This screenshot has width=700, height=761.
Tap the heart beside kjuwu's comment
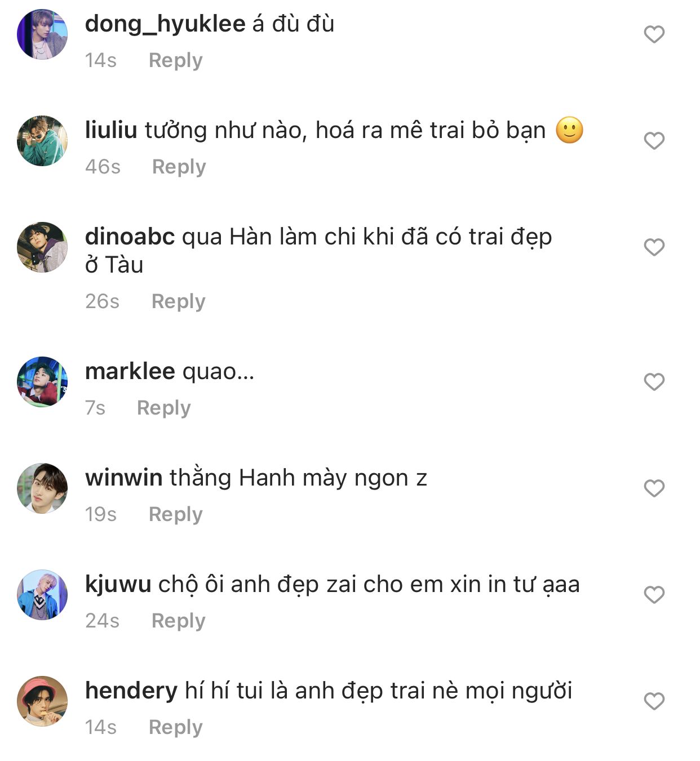point(654,595)
